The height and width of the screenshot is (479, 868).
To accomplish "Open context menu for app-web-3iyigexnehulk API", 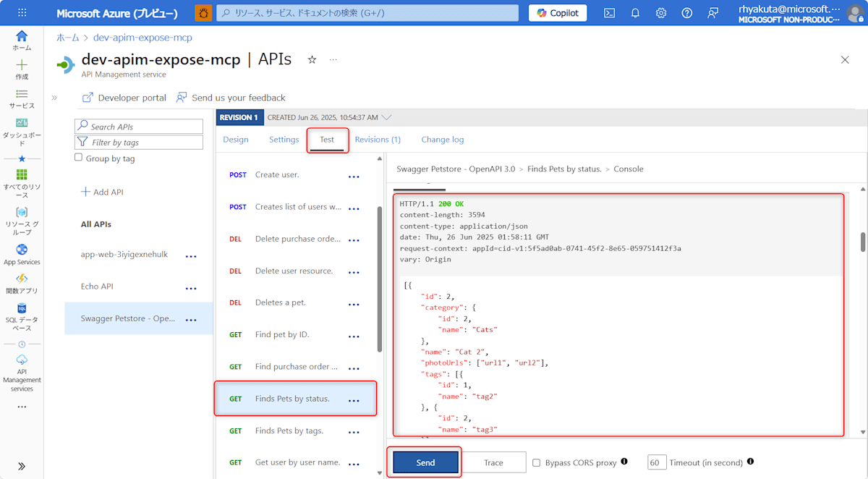I will [x=191, y=256].
